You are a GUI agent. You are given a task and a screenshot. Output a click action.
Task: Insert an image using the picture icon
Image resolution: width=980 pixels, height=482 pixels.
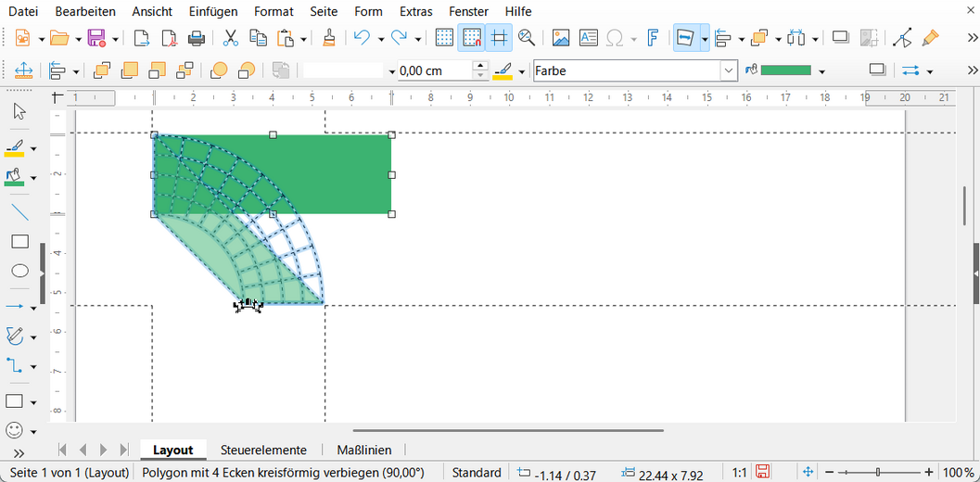point(560,38)
